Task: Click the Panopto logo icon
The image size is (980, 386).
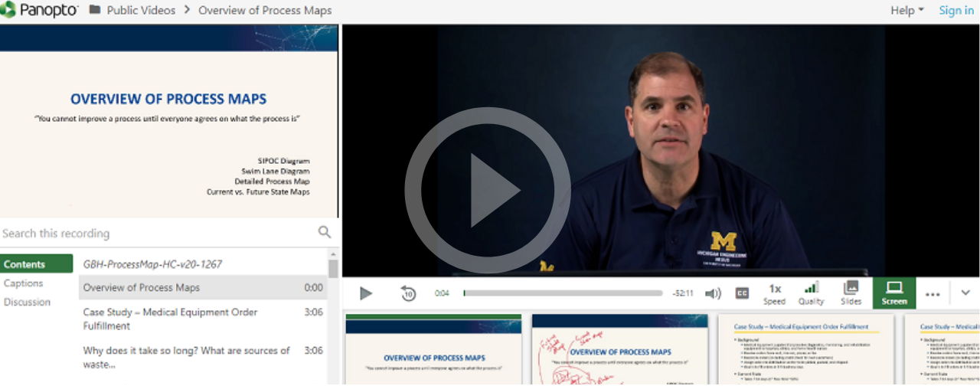Action: click(8, 10)
